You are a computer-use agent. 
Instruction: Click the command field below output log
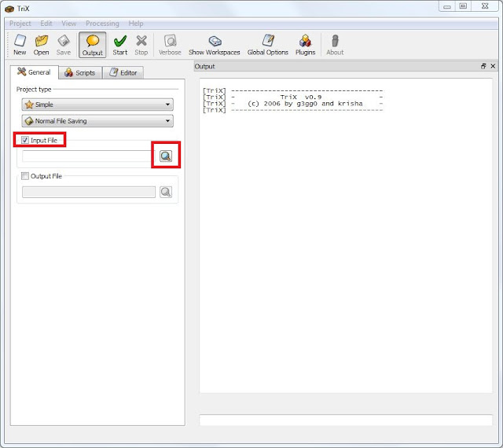pyautogui.click(x=346, y=420)
